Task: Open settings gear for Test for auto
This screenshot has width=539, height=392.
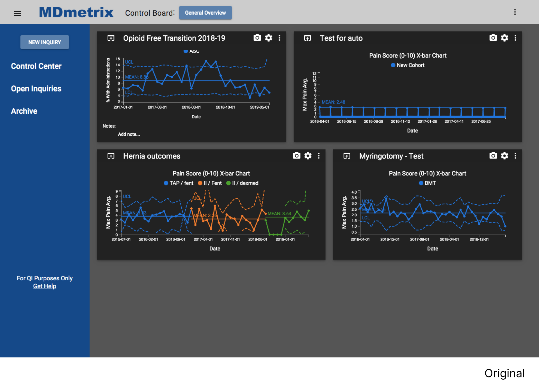Action: [504, 38]
